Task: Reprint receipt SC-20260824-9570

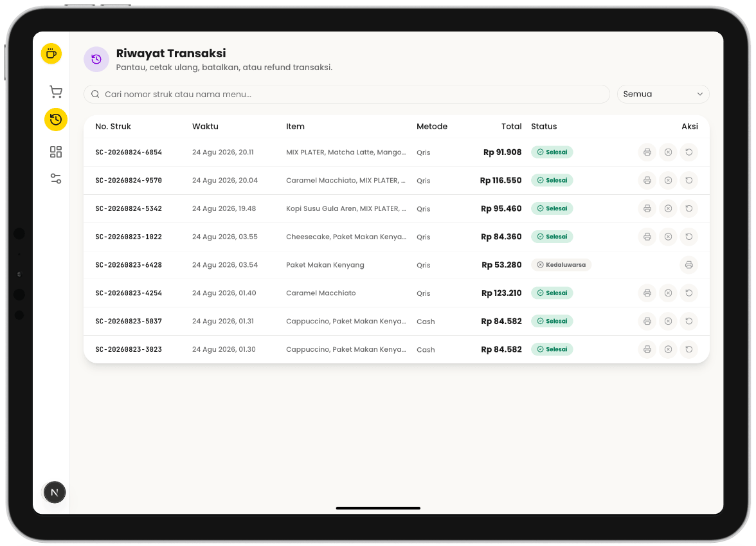Action: click(647, 180)
